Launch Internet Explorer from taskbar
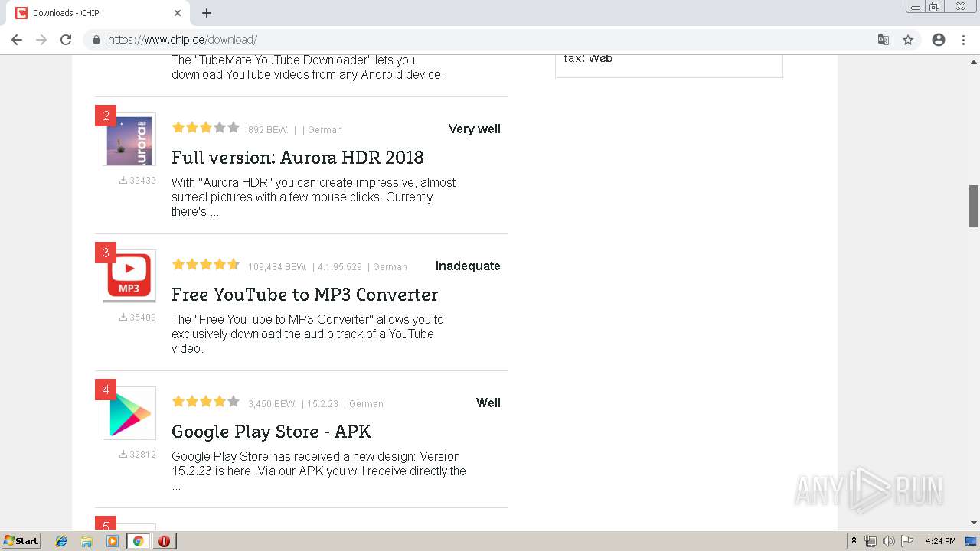980x551 pixels. [x=61, y=541]
